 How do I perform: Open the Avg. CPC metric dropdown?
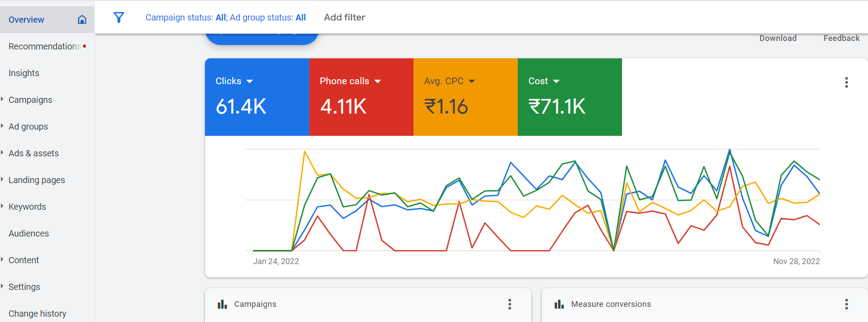[472, 82]
